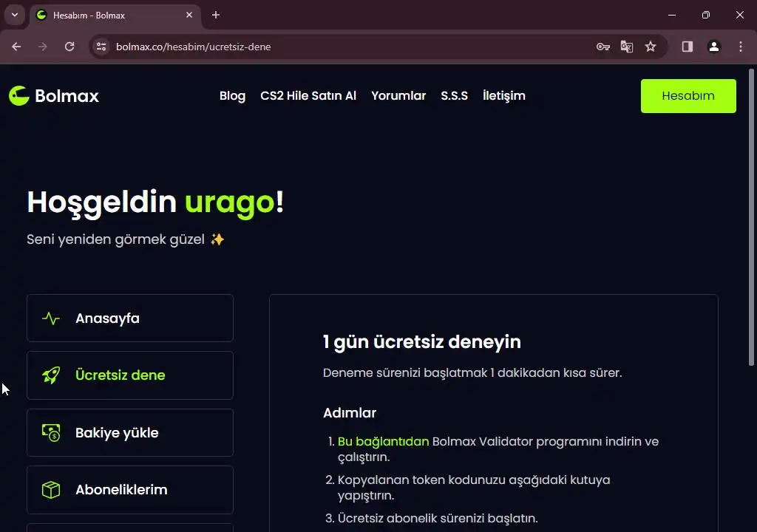Go to Yorumlar page

click(398, 95)
